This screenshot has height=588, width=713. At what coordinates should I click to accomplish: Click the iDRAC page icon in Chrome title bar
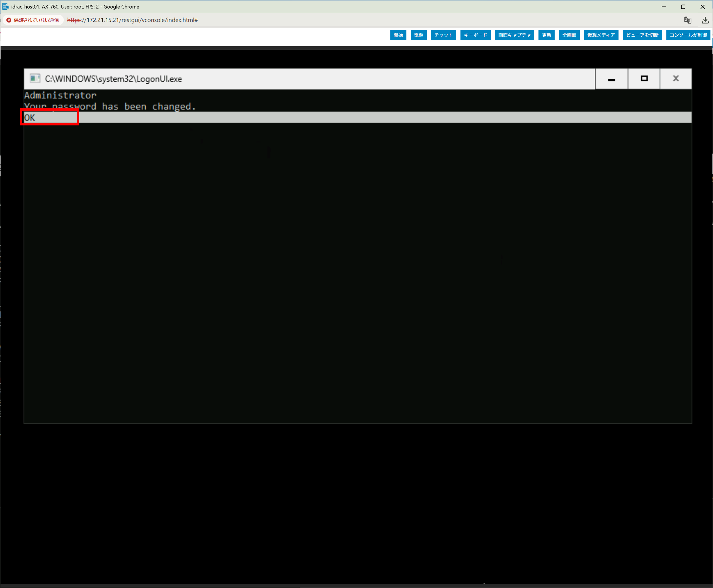5,6
